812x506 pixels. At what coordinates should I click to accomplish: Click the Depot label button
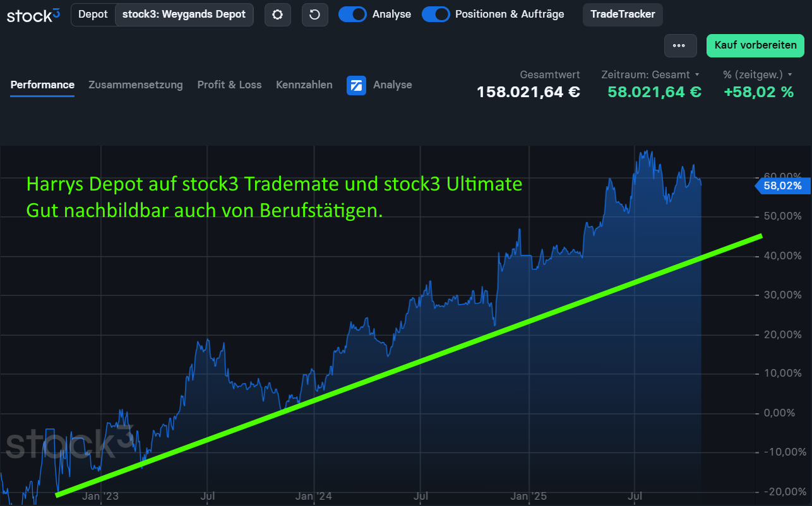pyautogui.click(x=93, y=14)
